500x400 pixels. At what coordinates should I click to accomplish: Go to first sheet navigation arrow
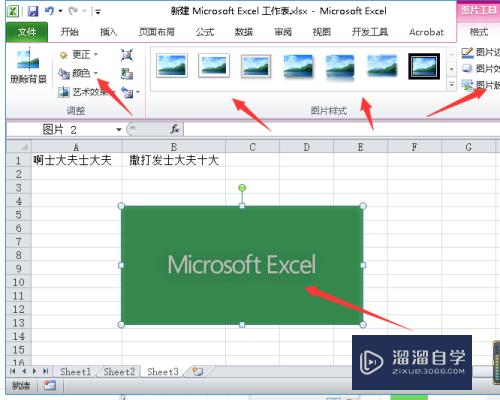(13, 371)
